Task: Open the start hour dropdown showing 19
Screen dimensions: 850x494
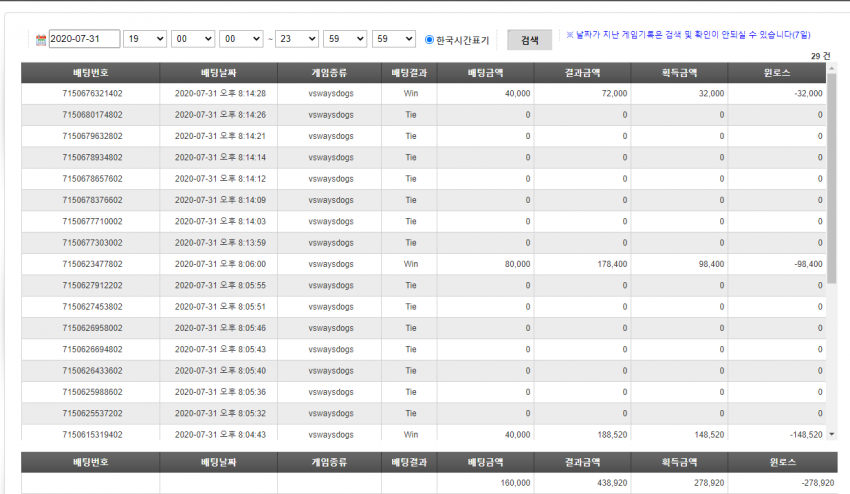Action: tap(145, 39)
